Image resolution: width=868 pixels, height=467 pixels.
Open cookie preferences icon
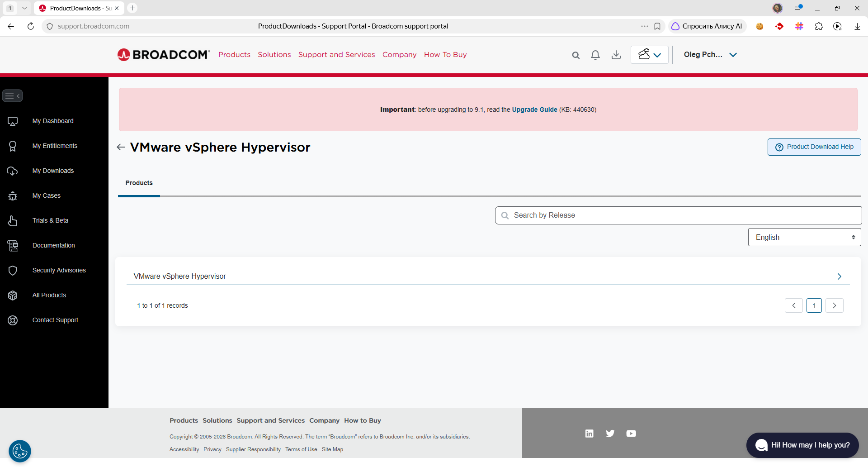20,451
